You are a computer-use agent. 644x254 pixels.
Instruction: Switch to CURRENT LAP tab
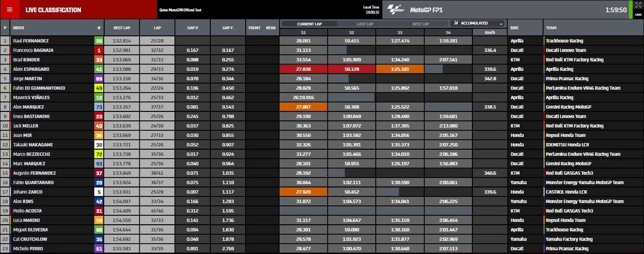click(309, 24)
